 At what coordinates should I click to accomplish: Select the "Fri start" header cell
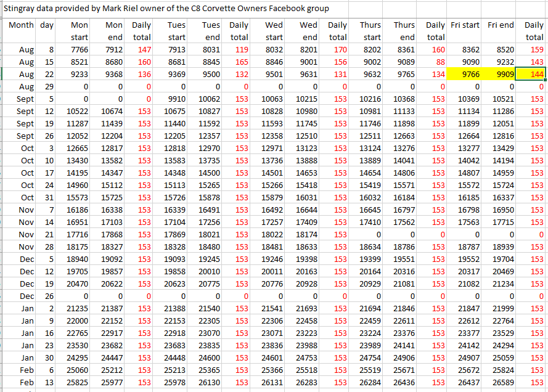click(465, 25)
